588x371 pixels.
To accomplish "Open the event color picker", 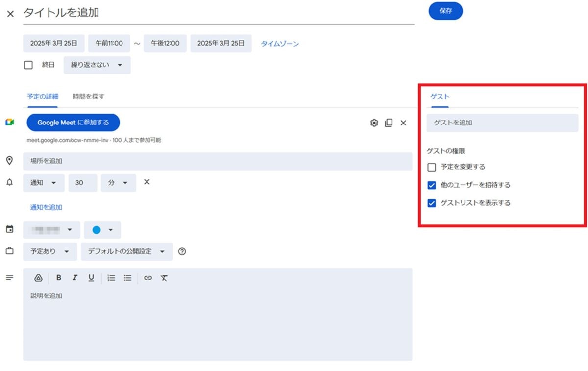I will (x=102, y=230).
